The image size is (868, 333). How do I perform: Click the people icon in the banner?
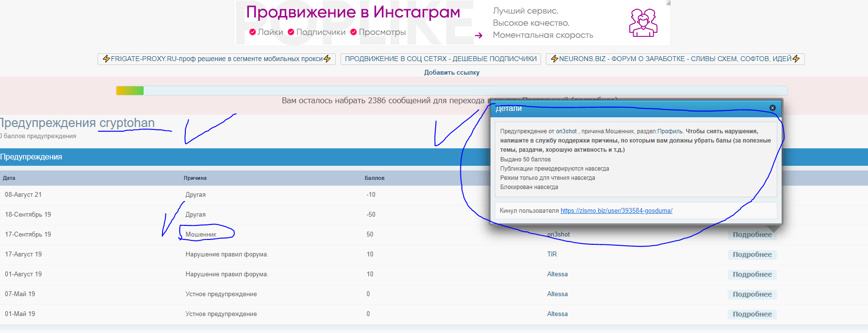point(643,23)
